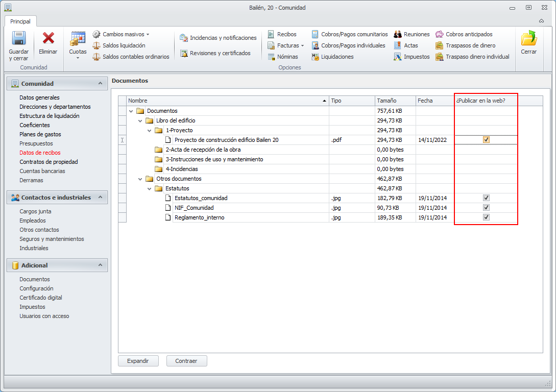Click ¿Publicar en la web? column header
This screenshot has height=392, width=556.
[x=486, y=101]
